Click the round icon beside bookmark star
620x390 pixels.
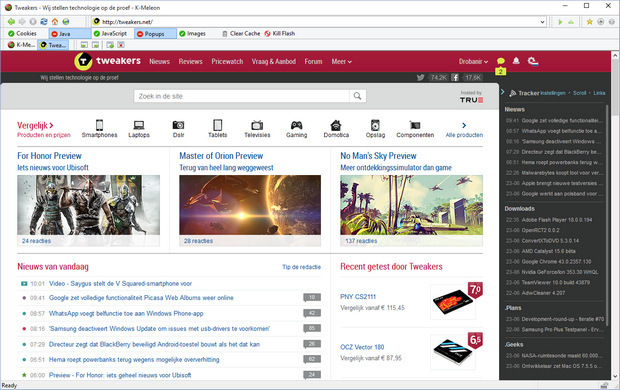(601, 22)
